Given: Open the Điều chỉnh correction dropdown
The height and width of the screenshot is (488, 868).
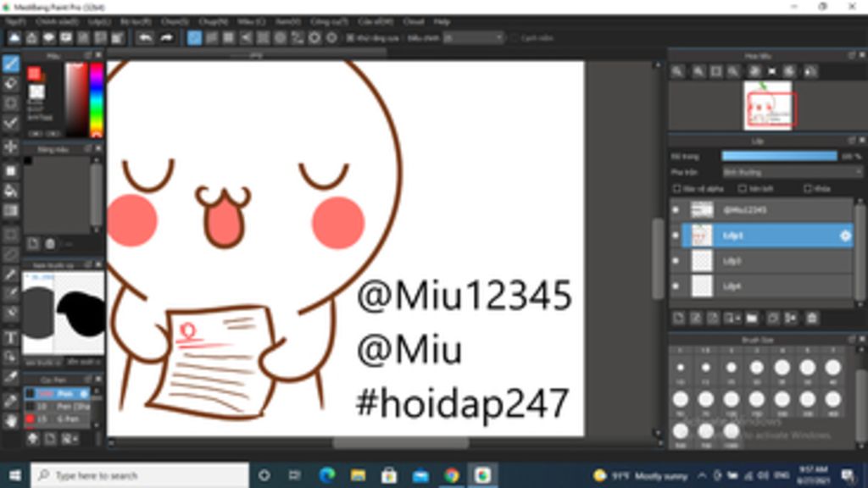Looking at the screenshot, I should click(473, 38).
